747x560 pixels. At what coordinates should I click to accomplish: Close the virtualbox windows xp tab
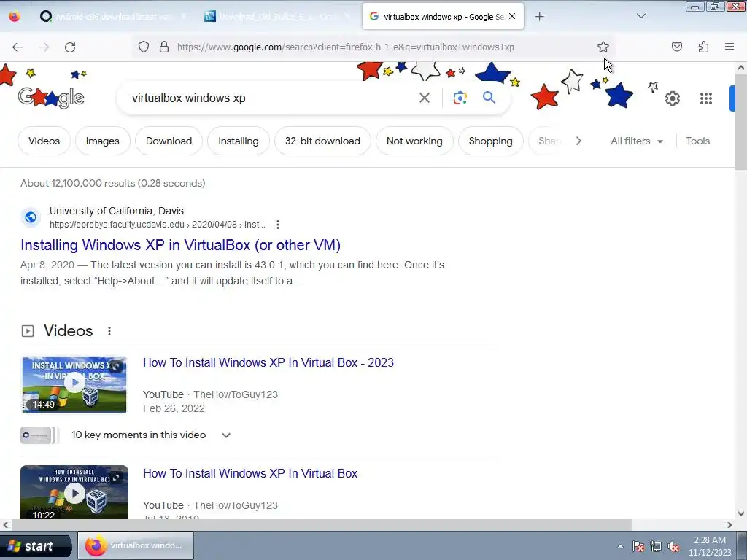pyautogui.click(x=512, y=16)
